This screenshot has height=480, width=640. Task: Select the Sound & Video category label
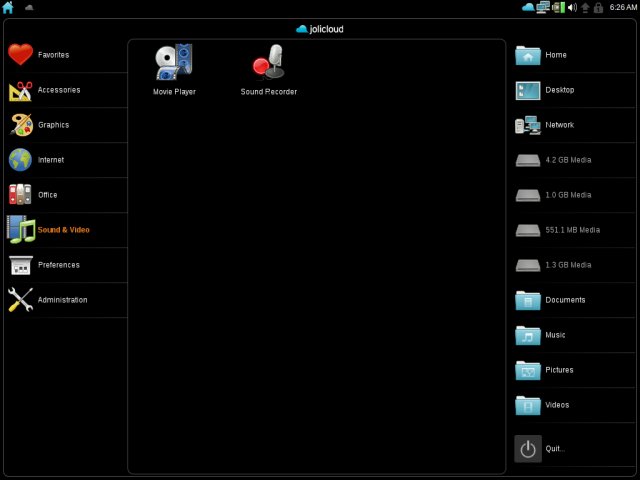pos(64,230)
